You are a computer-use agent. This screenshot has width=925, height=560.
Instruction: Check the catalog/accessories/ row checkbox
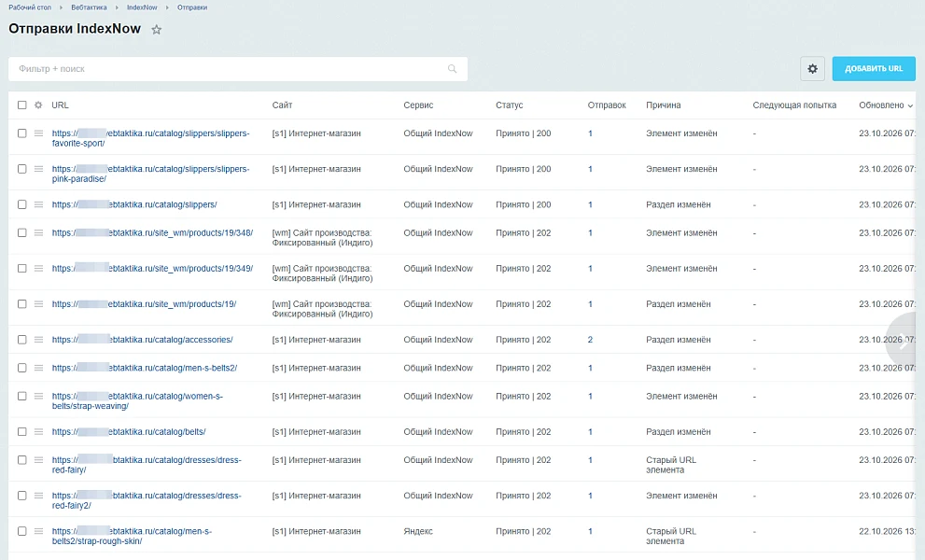21,340
